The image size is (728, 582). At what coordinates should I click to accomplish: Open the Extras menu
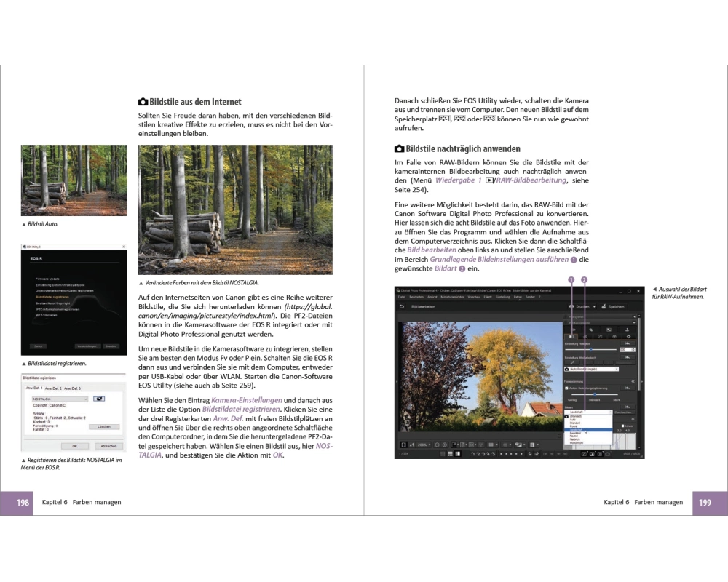pyautogui.click(x=518, y=297)
